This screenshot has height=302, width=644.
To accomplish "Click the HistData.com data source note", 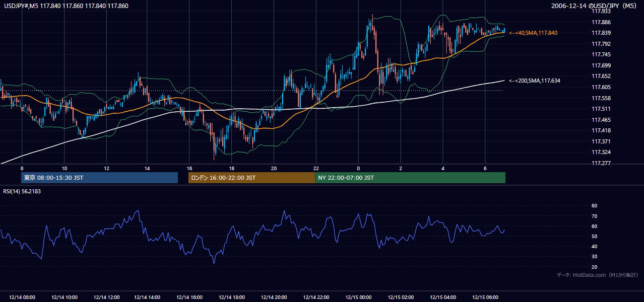I will [598, 275].
